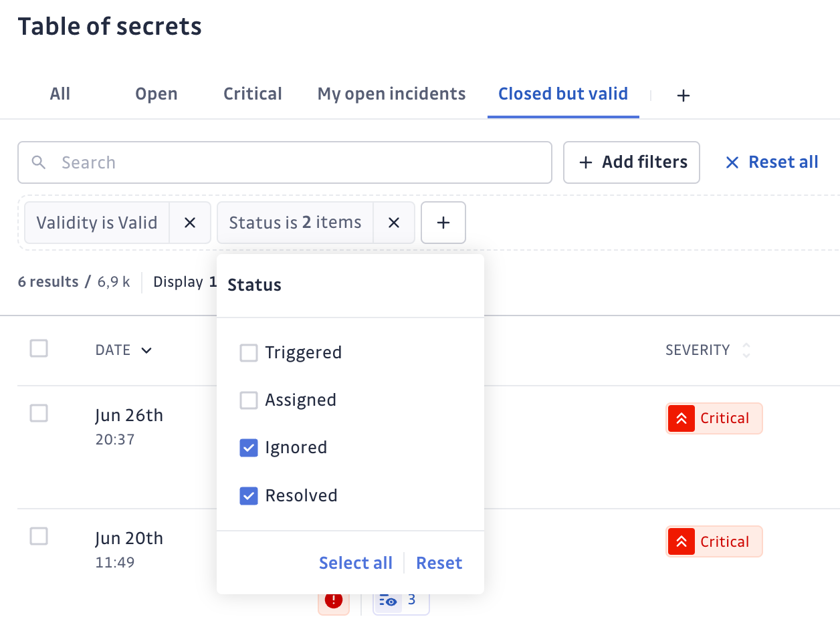
Task: Click the Critical severity chevron badge icon
Action: coord(681,418)
